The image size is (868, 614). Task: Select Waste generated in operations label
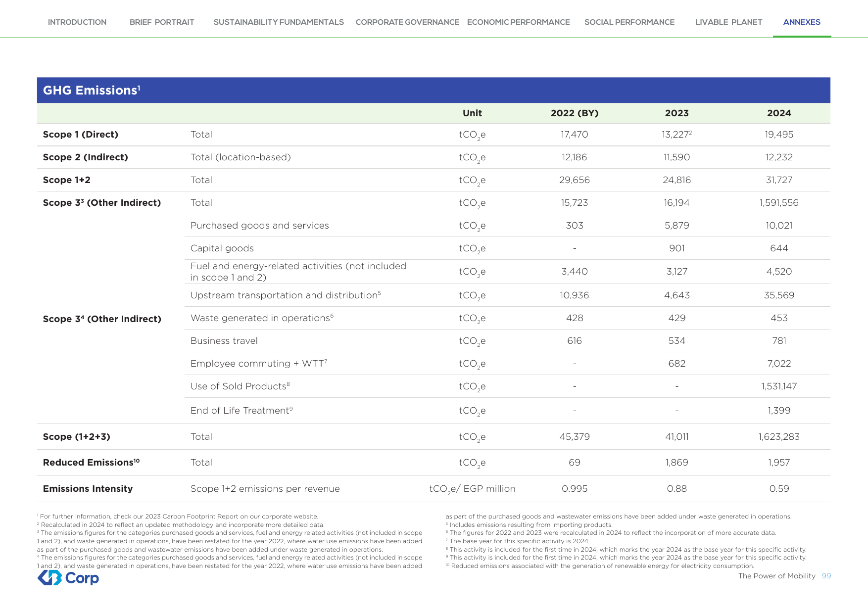(x=262, y=318)
